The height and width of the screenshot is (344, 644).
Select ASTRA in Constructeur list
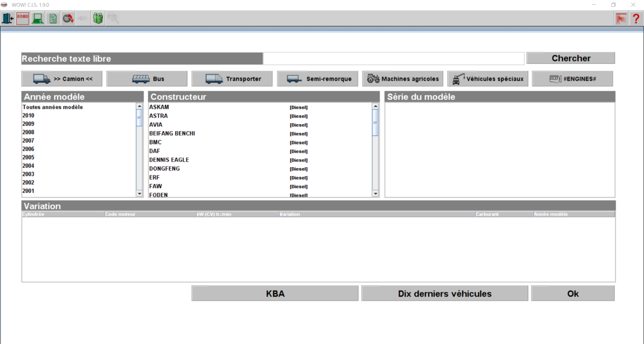260,116
